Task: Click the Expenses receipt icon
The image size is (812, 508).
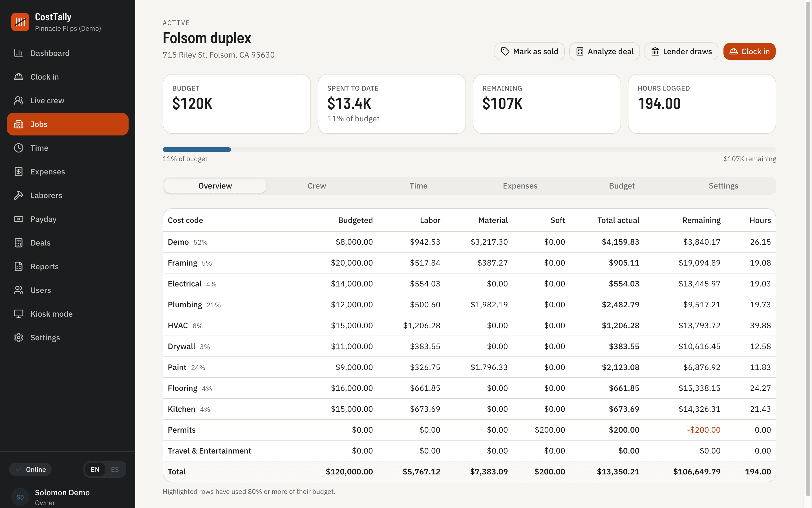Action: click(x=18, y=172)
